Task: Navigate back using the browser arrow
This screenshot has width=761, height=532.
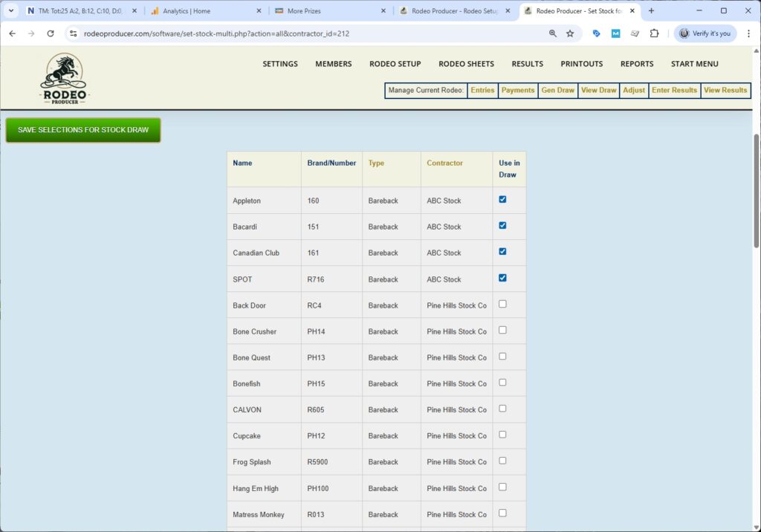Action: (12, 33)
